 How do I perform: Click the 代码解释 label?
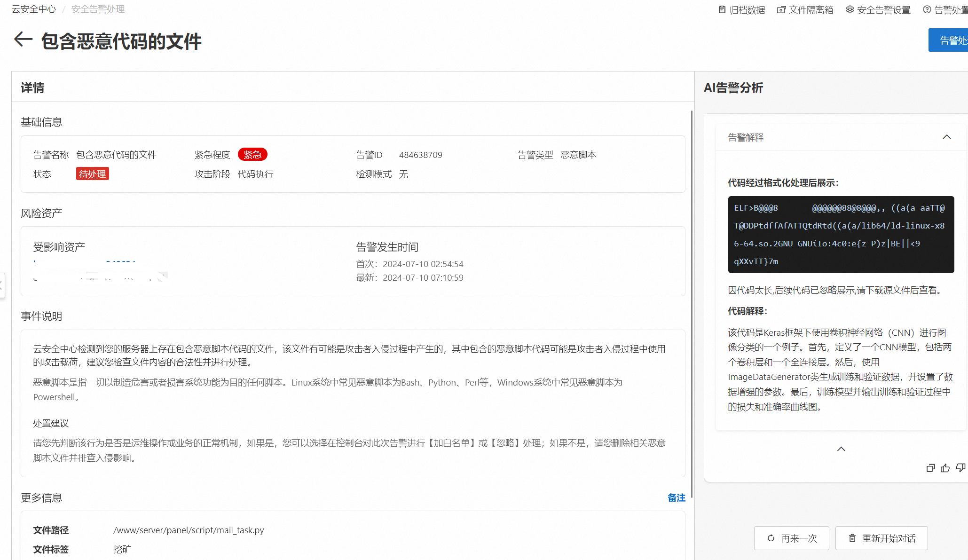748,311
